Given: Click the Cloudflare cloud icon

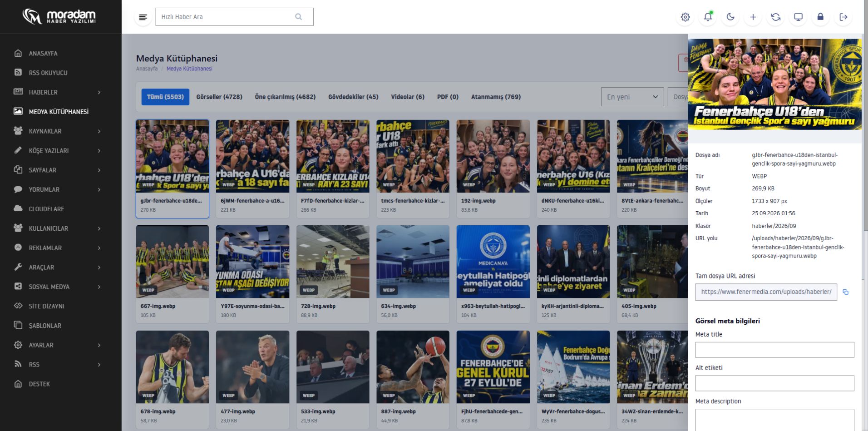Looking at the screenshot, I should coord(18,208).
